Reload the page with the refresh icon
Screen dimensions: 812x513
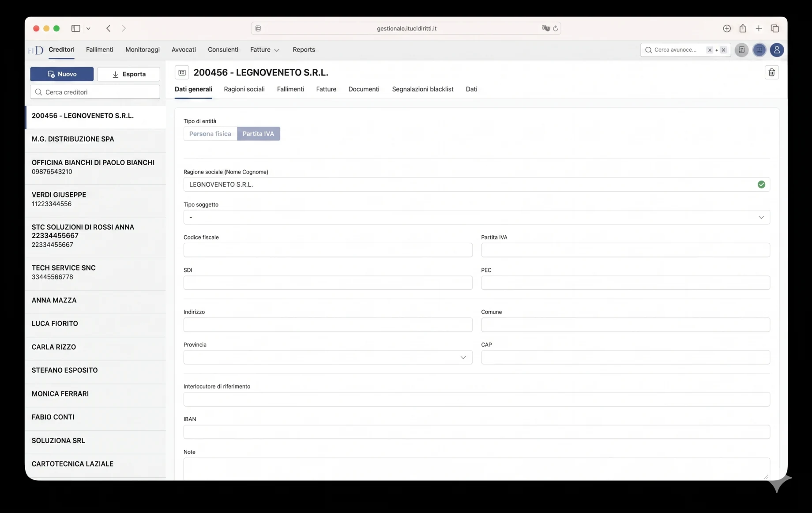[x=555, y=28]
